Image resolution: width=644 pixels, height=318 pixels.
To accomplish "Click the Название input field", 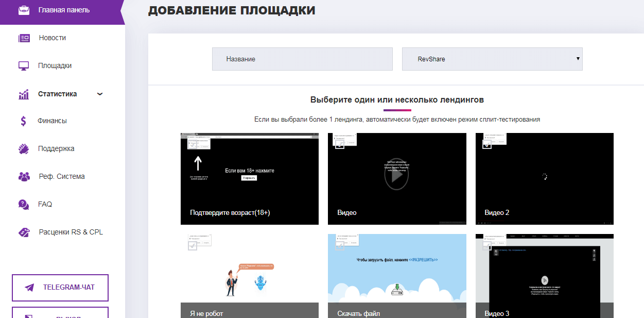I will pos(302,59).
